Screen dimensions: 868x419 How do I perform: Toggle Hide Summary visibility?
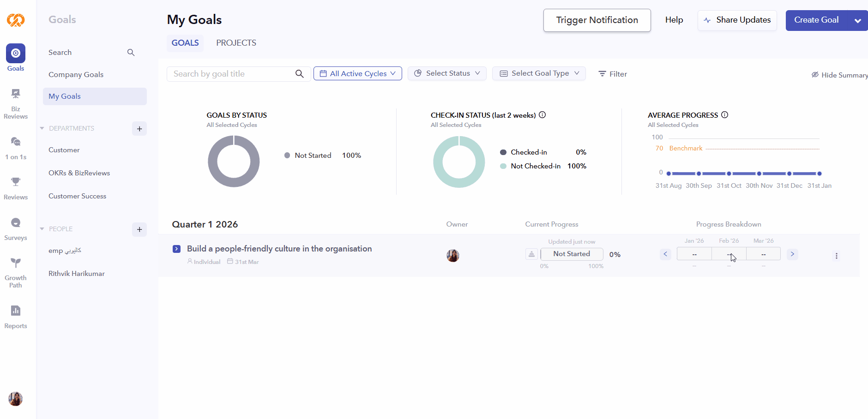[x=839, y=75]
